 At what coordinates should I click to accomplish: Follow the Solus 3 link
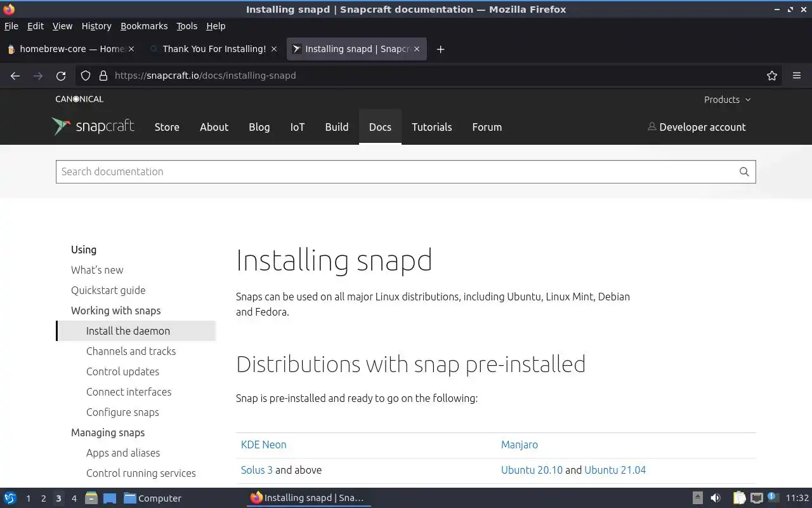tap(257, 470)
